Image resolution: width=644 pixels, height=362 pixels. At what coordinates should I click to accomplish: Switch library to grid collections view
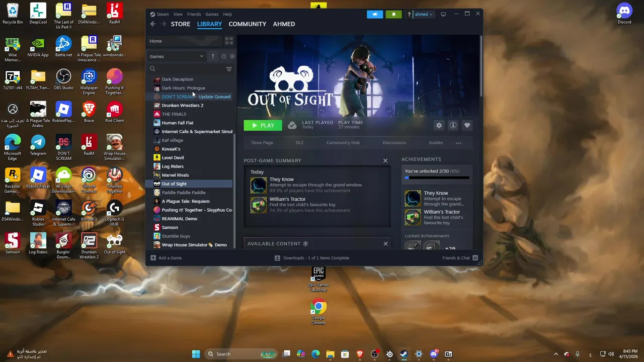click(x=229, y=41)
